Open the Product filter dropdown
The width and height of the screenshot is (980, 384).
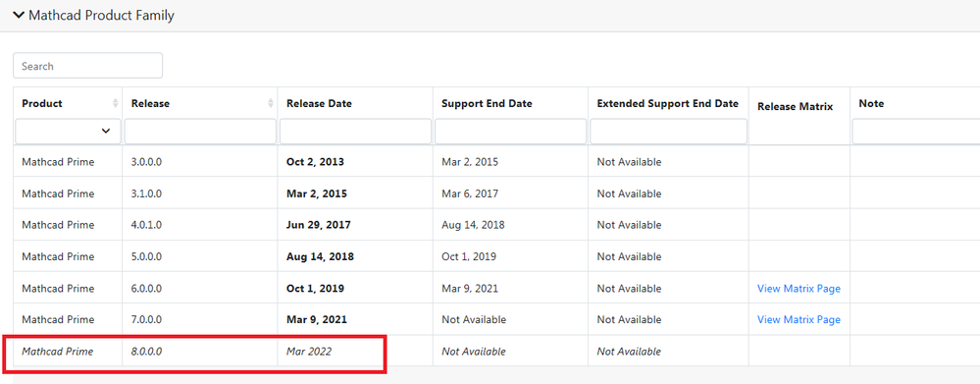click(68, 132)
